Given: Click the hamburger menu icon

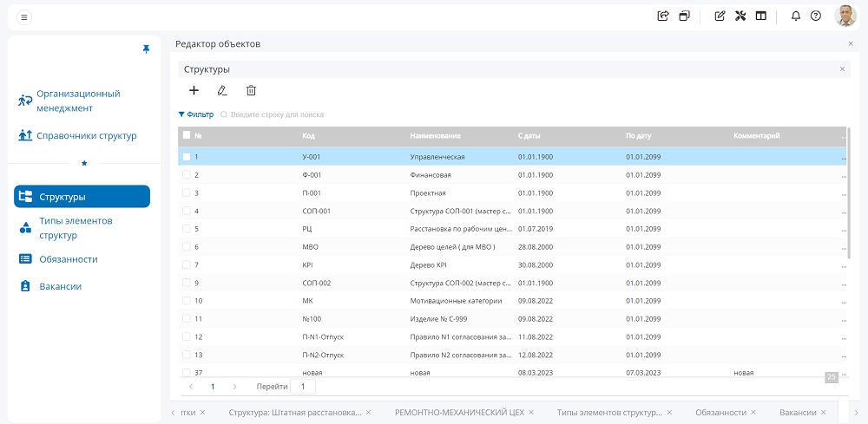Looking at the screenshot, I should (24, 16).
